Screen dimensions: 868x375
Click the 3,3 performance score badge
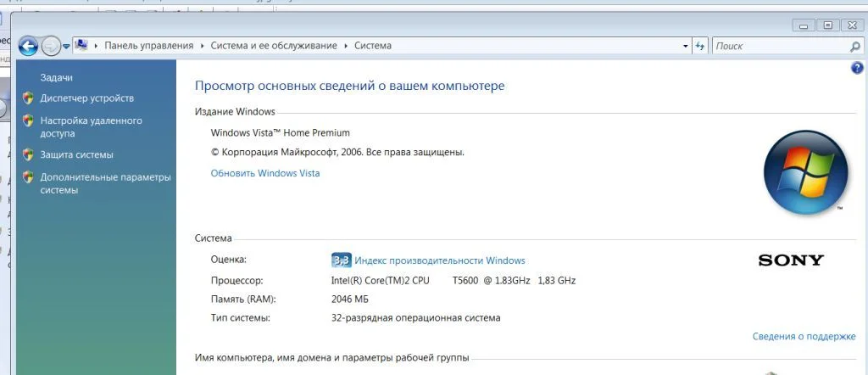(x=341, y=260)
